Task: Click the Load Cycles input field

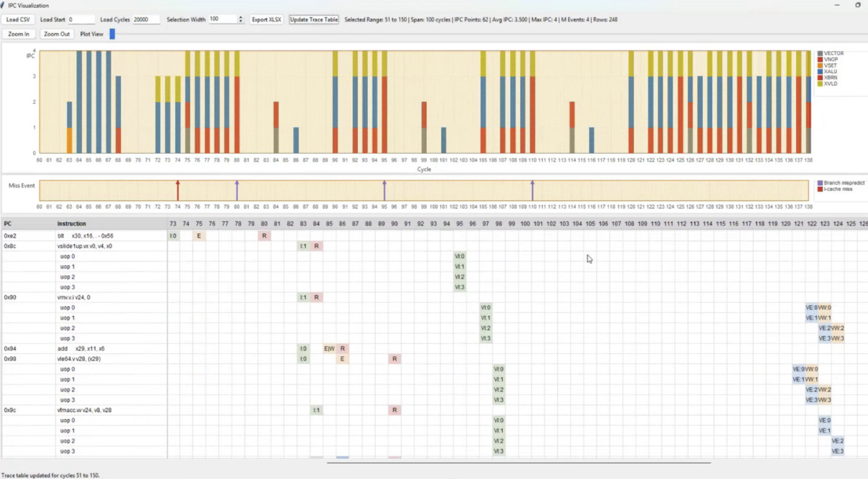Action: pyautogui.click(x=146, y=20)
